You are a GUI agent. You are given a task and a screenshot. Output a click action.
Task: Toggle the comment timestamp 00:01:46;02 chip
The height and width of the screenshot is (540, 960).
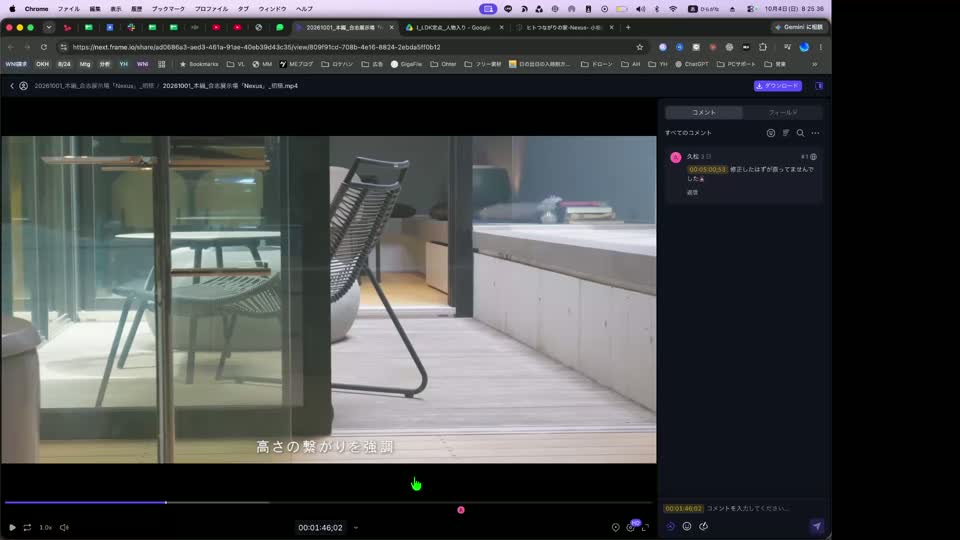coord(683,508)
